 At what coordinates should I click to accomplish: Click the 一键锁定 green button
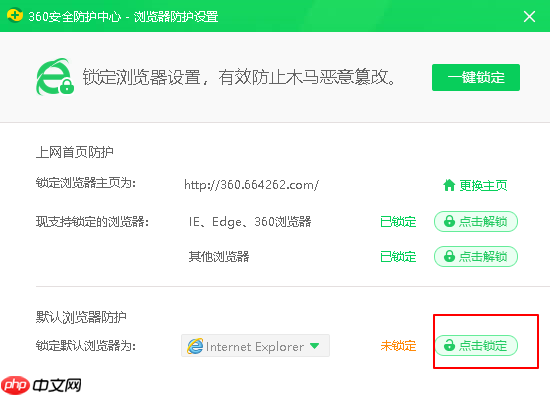tap(476, 77)
